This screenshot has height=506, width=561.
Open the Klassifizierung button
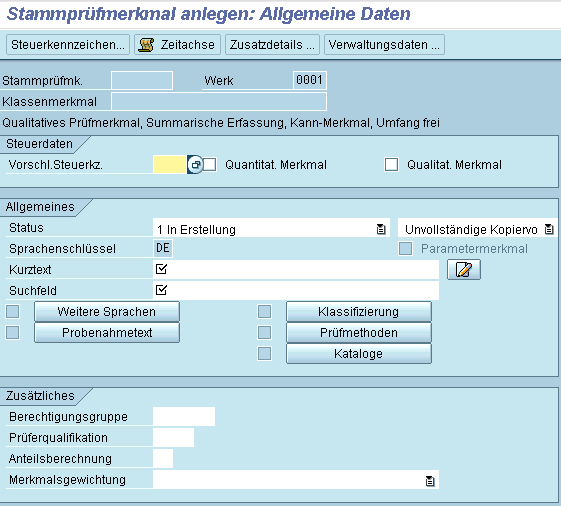click(359, 312)
